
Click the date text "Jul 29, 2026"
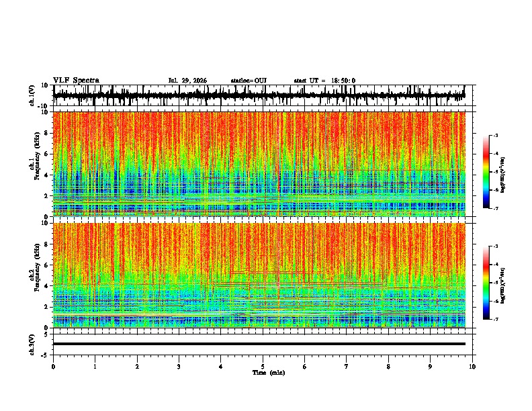(x=187, y=81)
